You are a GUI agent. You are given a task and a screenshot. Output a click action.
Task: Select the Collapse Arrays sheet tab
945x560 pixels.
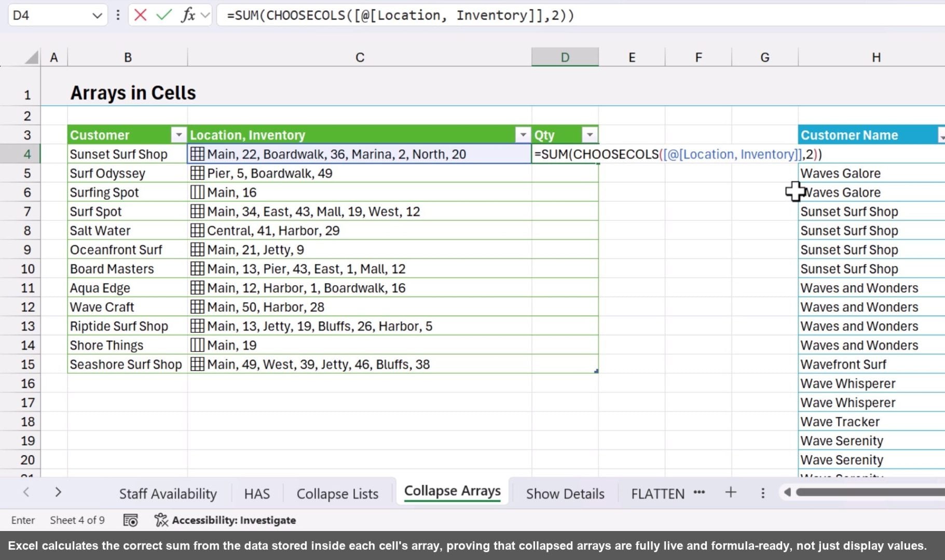pos(453,491)
